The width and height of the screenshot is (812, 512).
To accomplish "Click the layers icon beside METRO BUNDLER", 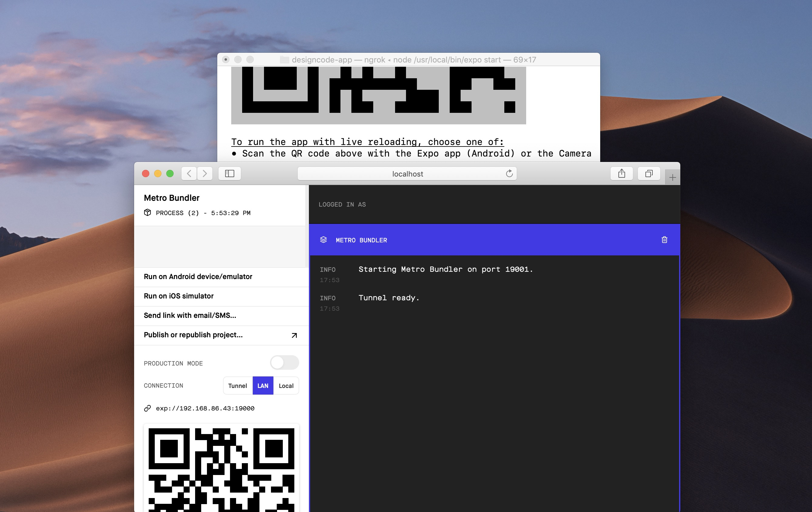I will click(x=323, y=240).
